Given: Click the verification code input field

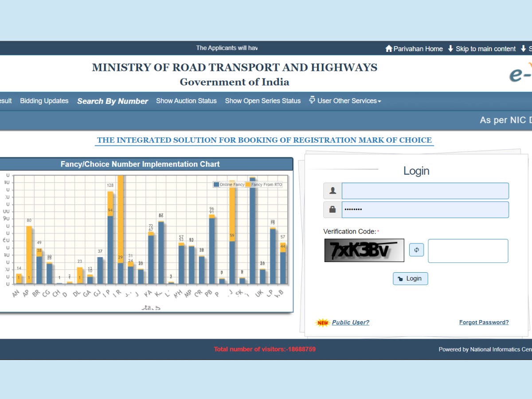Looking at the screenshot, I should [x=468, y=250].
